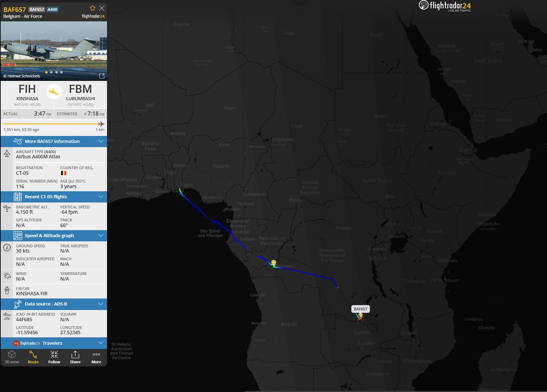Expand the Recent CT-05 flights section
The height and width of the screenshot is (392, 547).
pyautogui.click(x=54, y=197)
